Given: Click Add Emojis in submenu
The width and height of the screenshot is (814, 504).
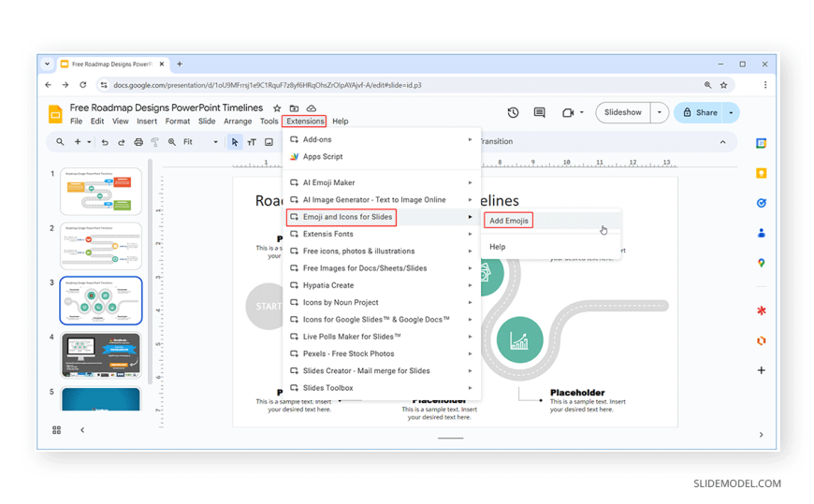Looking at the screenshot, I should click(x=551, y=221).
